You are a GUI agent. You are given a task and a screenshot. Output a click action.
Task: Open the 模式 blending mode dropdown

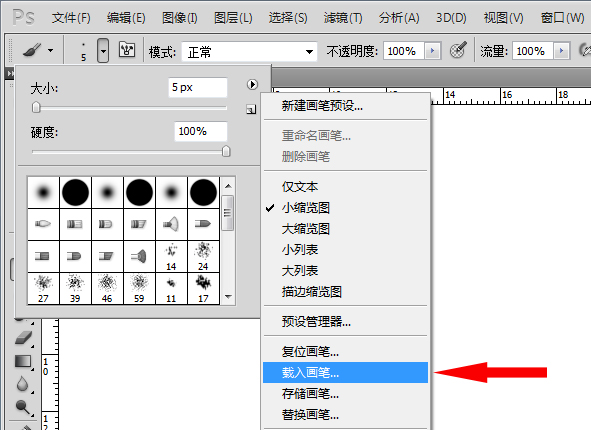[x=250, y=52]
